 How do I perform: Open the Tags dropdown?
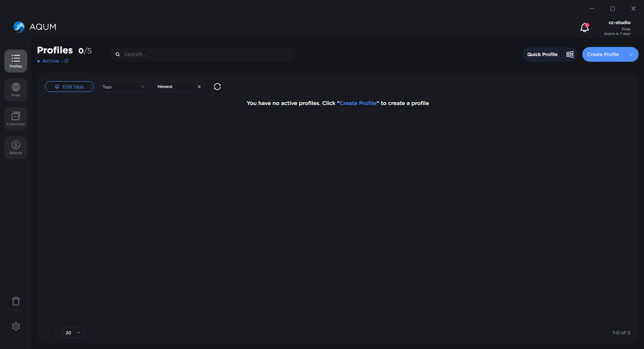[x=124, y=87]
